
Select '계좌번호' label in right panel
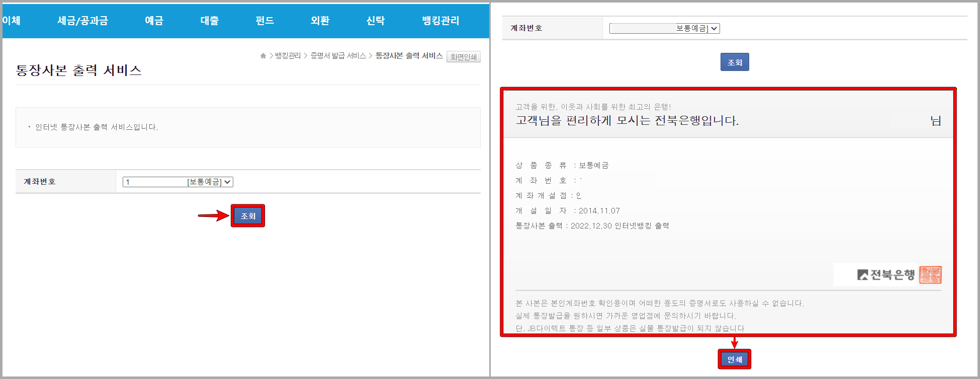coord(526,28)
